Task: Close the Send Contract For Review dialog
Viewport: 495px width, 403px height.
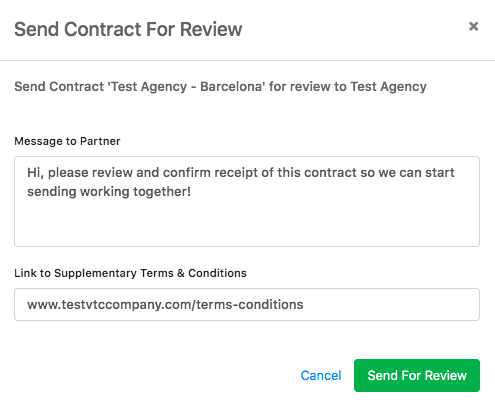Action: click(x=473, y=26)
